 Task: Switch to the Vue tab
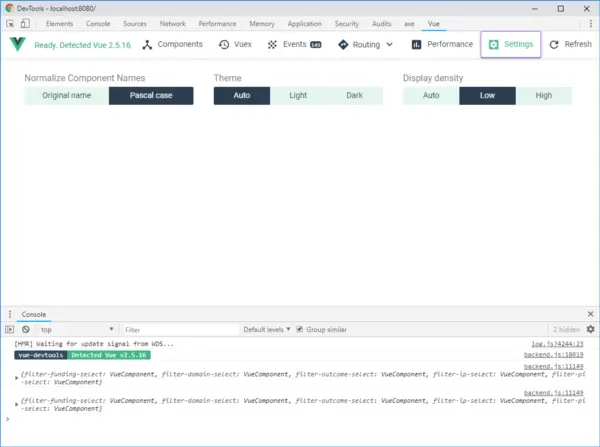coord(434,24)
